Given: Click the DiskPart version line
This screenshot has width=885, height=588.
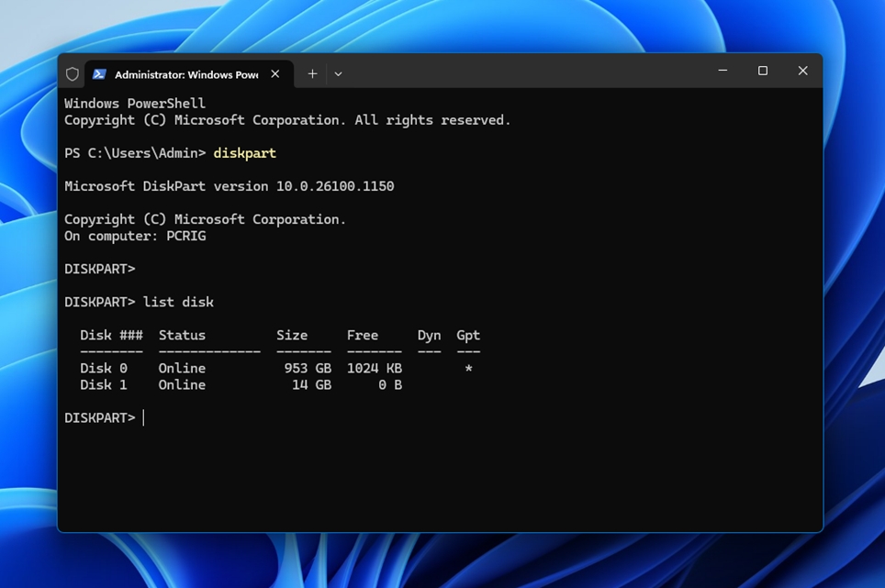Looking at the screenshot, I should [230, 186].
